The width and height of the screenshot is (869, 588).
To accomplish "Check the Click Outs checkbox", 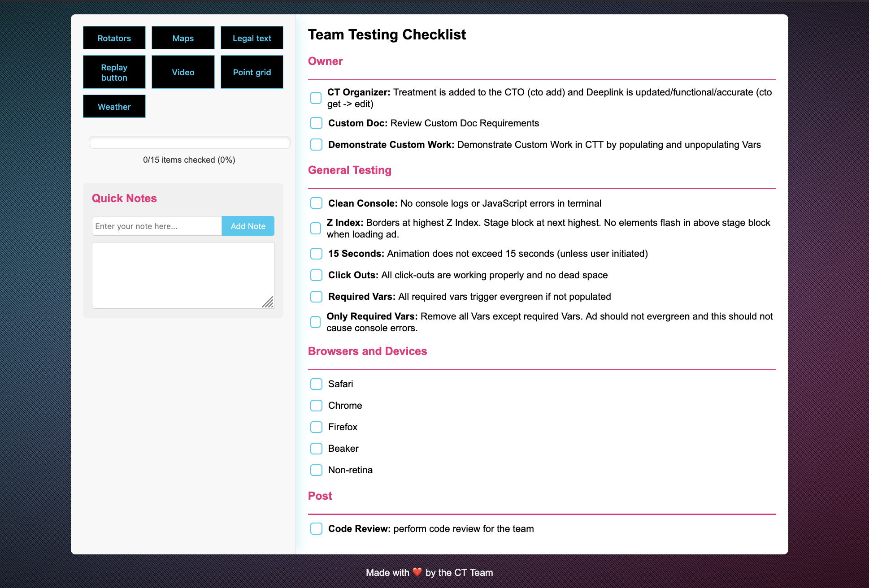I will [316, 275].
